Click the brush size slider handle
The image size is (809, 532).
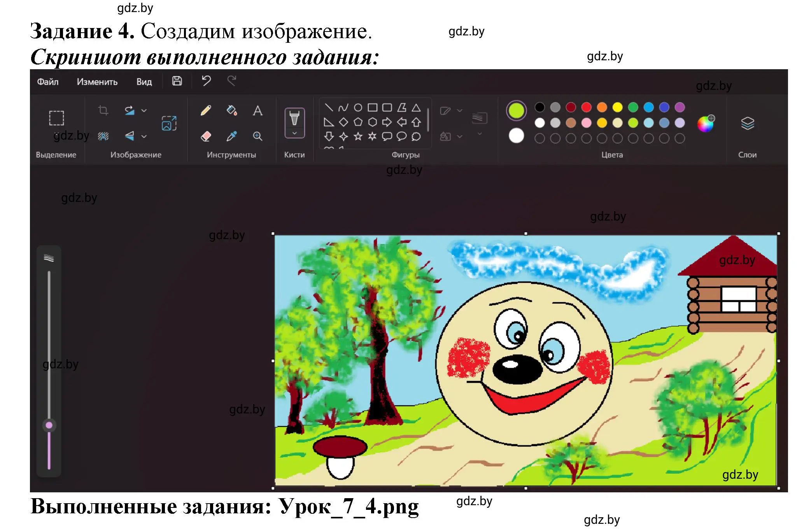point(49,425)
